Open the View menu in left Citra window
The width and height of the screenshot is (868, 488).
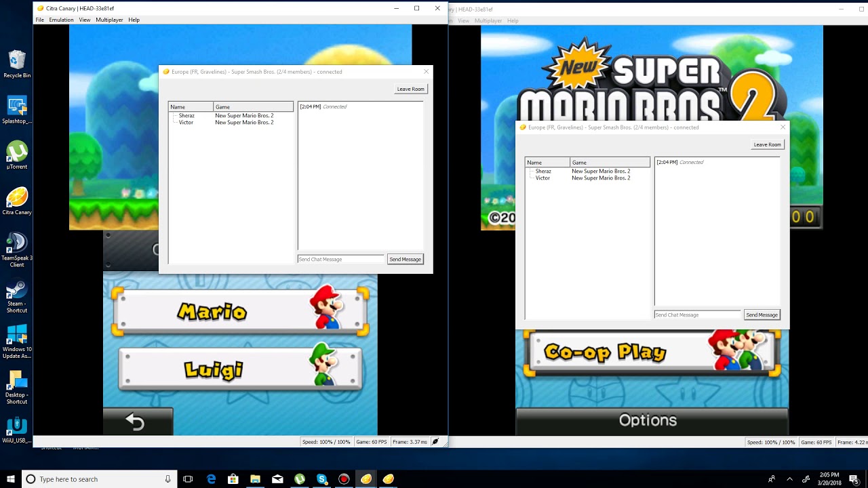coord(85,20)
